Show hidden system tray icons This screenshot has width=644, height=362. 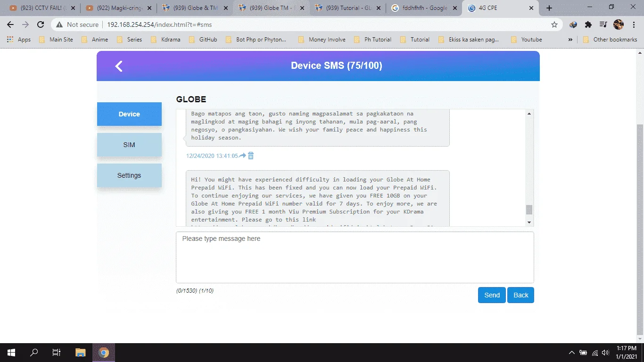pos(572,353)
